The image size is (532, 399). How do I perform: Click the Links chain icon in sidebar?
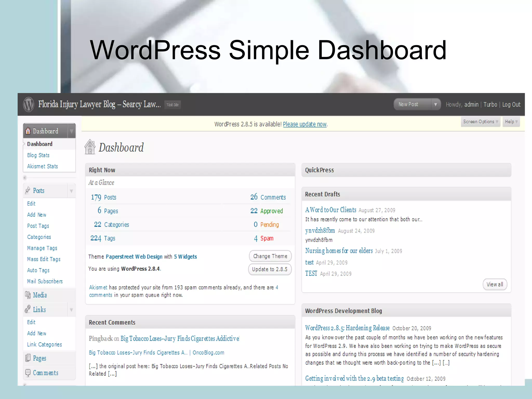coord(28,309)
